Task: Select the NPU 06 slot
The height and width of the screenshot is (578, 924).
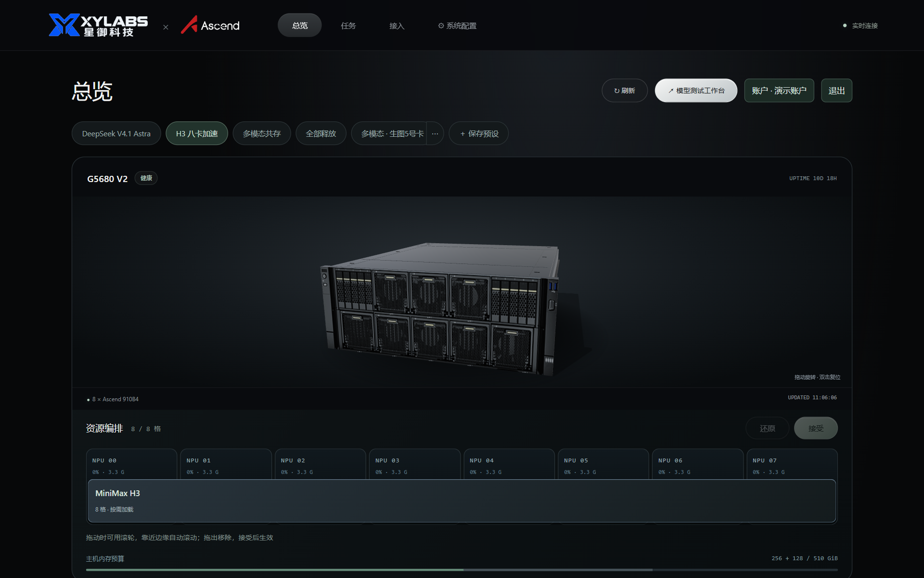Action: tap(697, 465)
